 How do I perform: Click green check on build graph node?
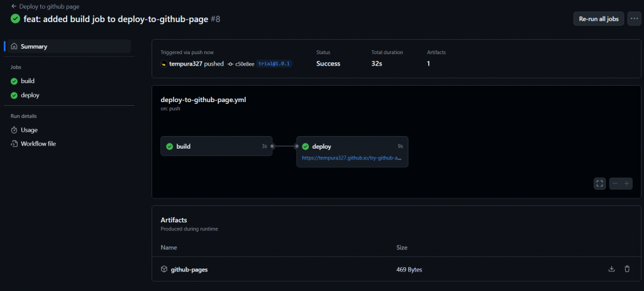point(169,147)
